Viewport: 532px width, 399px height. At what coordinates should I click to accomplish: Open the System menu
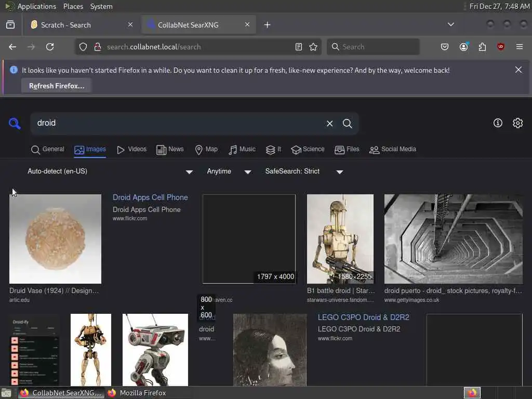pyautogui.click(x=101, y=6)
